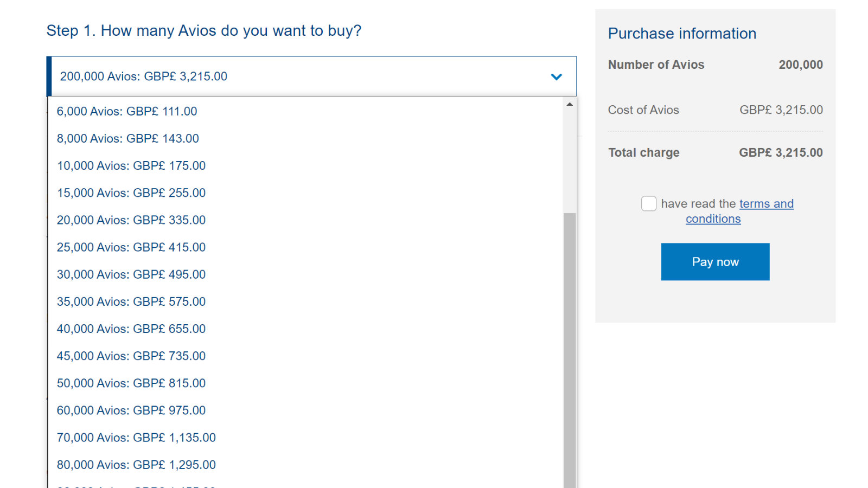Open the terms and conditions link

click(x=739, y=211)
